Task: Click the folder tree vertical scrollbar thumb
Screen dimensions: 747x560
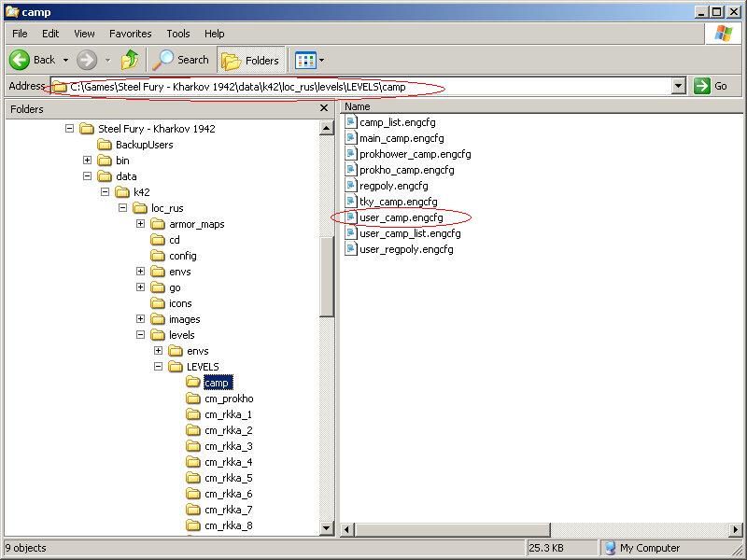Action: (x=327, y=276)
